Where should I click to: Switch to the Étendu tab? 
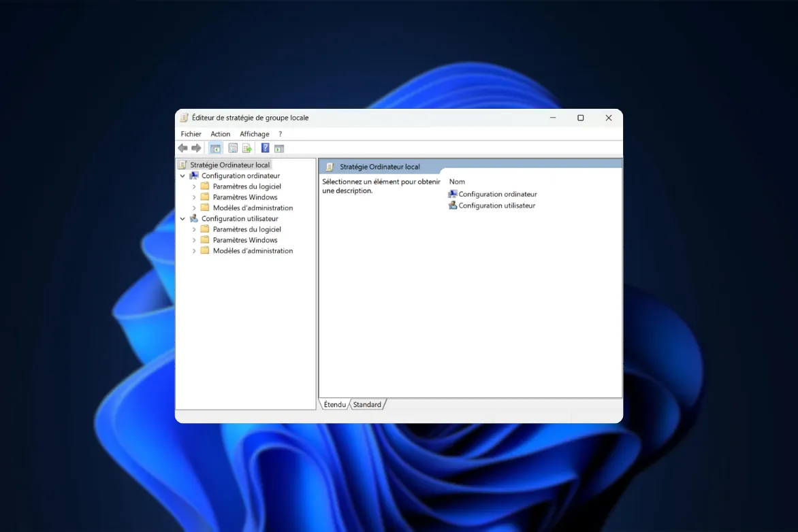point(334,405)
